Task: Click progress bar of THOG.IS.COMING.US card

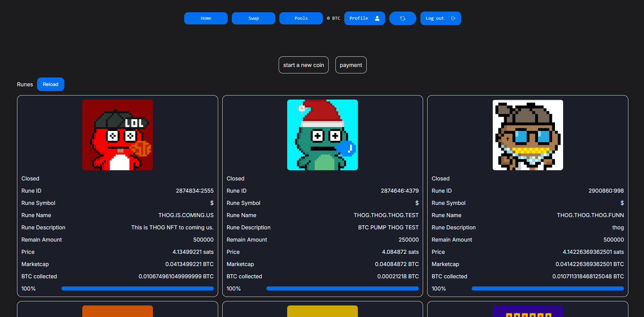Action: (138, 288)
